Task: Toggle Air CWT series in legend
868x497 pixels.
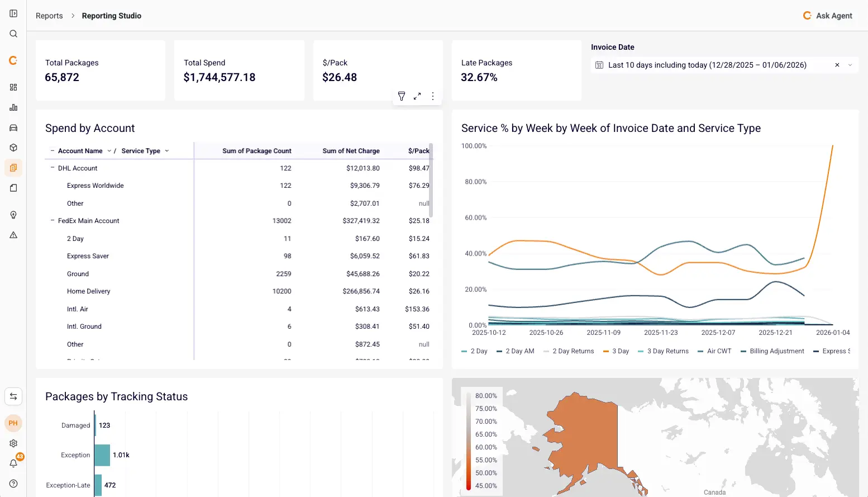Action: click(x=714, y=351)
